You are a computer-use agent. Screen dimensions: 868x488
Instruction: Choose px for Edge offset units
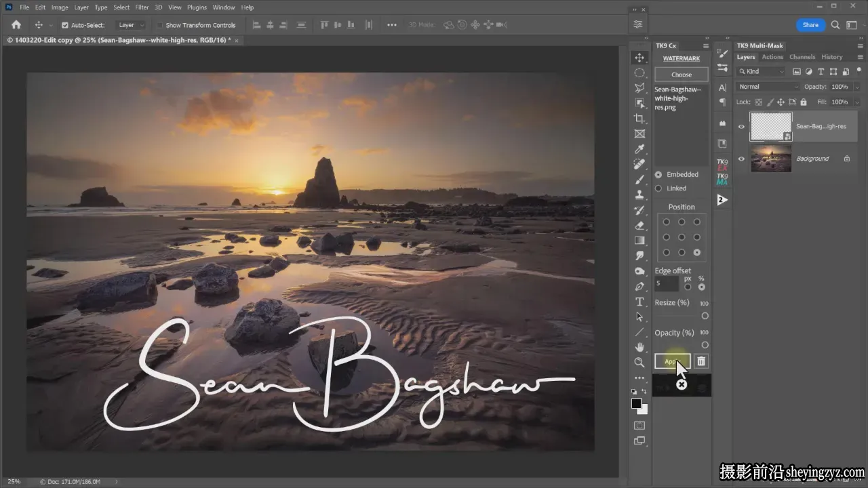pyautogui.click(x=688, y=287)
